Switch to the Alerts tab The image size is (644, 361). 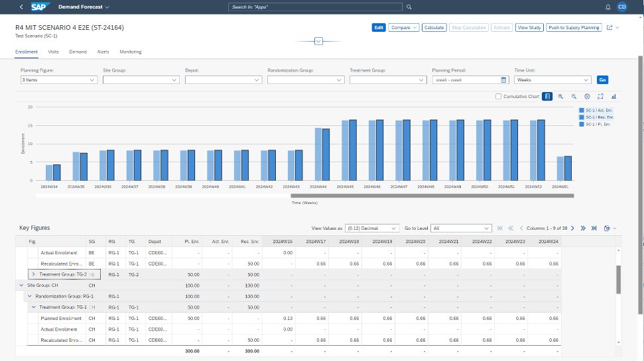tap(103, 52)
